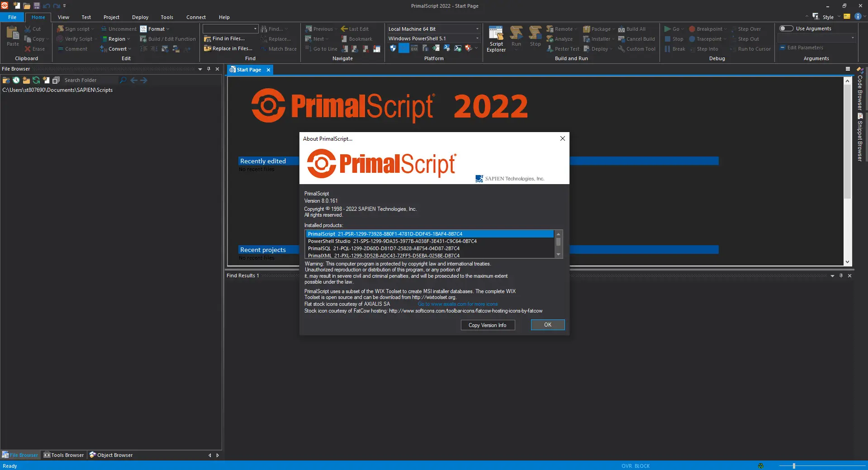Image resolution: width=868 pixels, height=470 pixels.
Task: Click the Start Page vertical scrollbar
Action: tap(848, 171)
